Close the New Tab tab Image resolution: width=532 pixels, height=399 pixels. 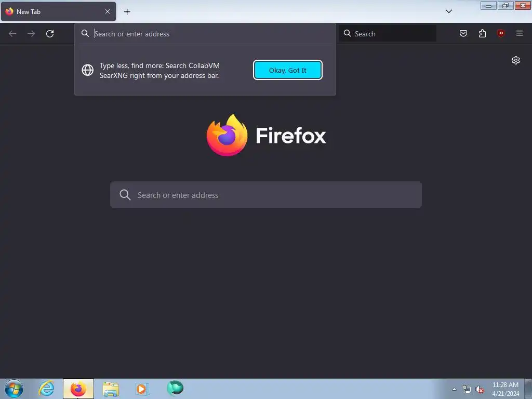pyautogui.click(x=107, y=11)
